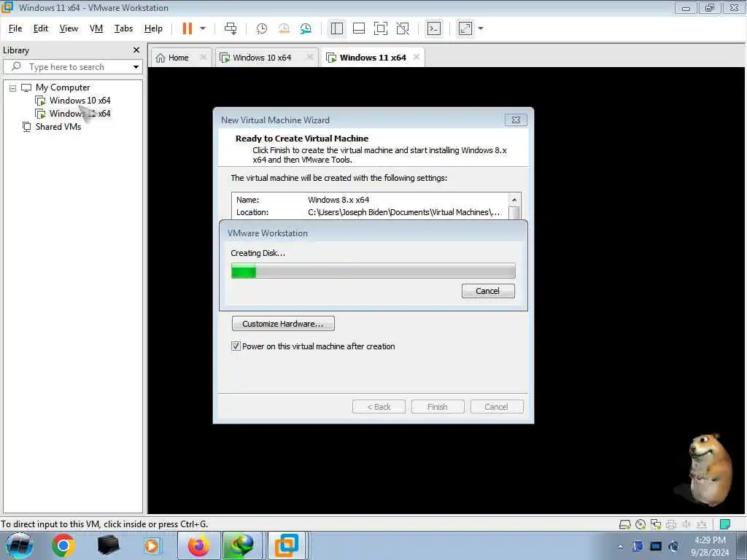Close the Windows 10 x64 tab
This screenshot has width=747, height=560.
click(310, 57)
